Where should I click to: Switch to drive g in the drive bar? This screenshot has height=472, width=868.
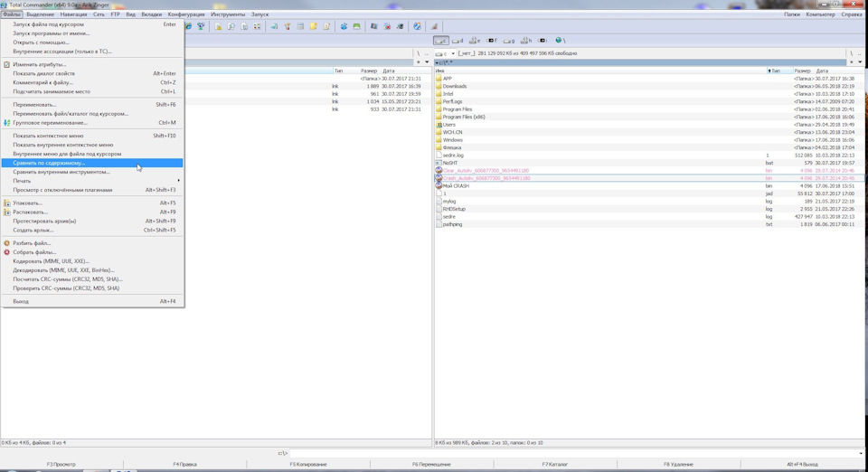coord(509,41)
